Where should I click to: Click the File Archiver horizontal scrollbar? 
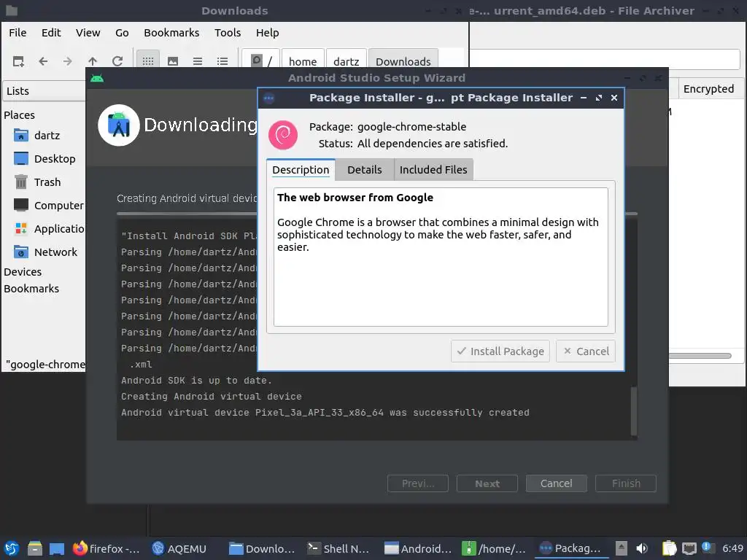coord(700,356)
